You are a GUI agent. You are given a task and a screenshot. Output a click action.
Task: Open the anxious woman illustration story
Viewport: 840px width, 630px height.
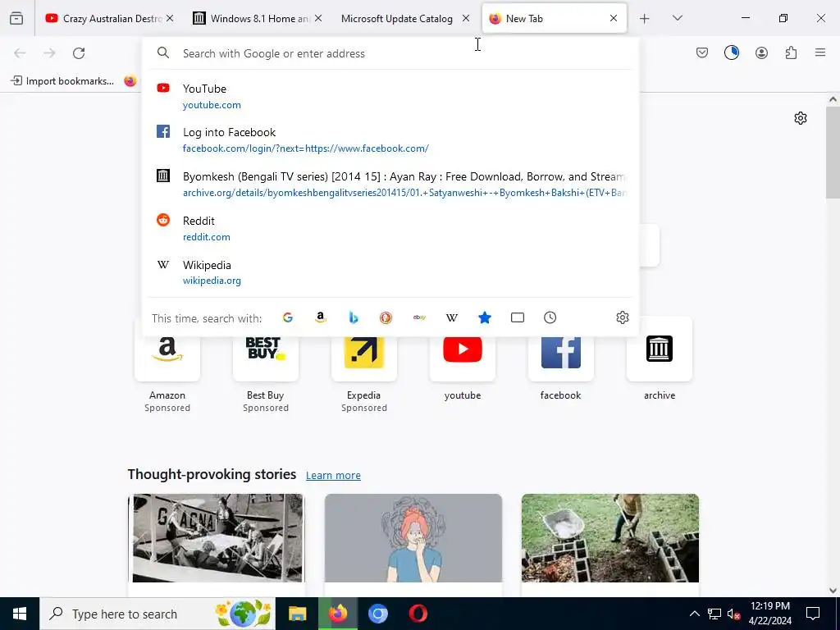tap(413, 538)
